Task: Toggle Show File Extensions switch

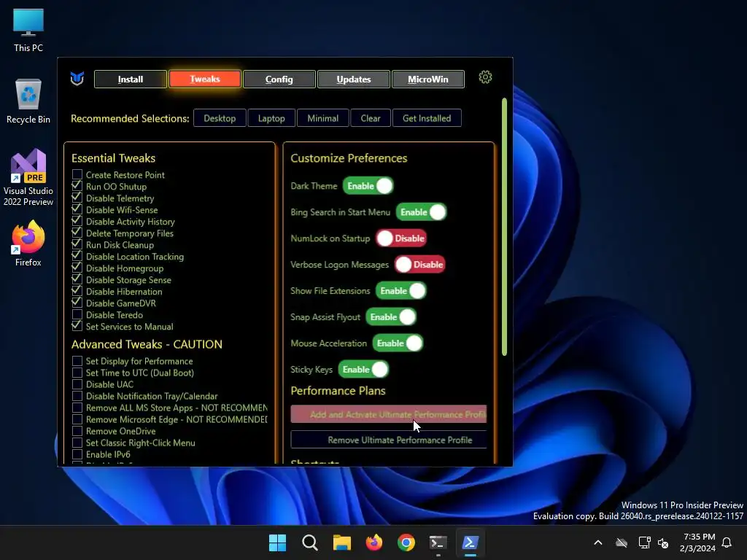Action: click(x=401, y=290)
